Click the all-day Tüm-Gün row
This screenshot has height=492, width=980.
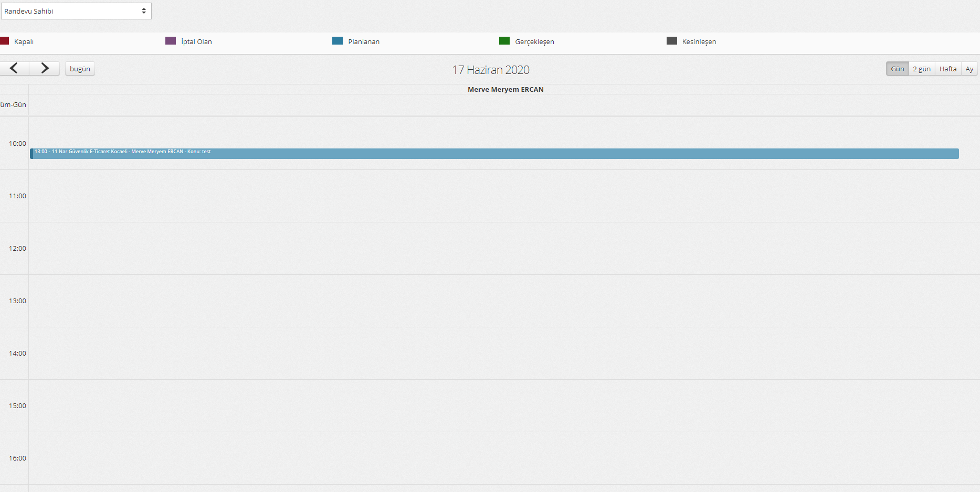[504, 105]
